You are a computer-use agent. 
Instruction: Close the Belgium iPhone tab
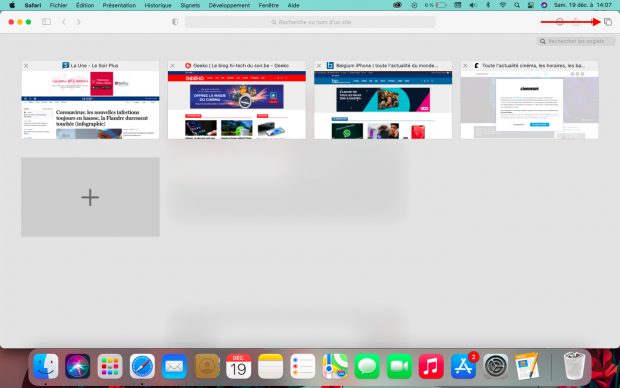tap(319, 66)
